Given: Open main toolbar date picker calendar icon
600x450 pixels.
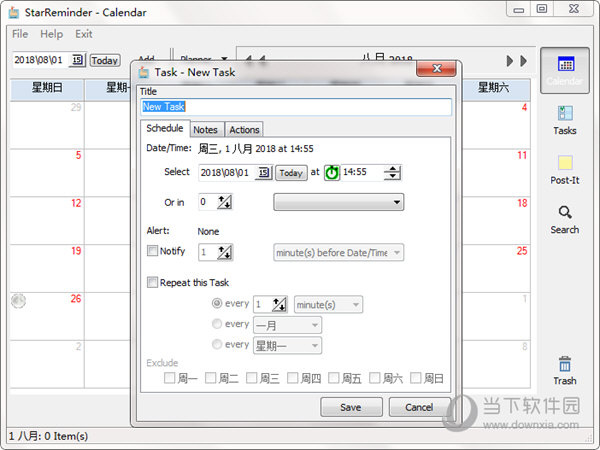Looking at the screenshot, I should coord(77,60).
